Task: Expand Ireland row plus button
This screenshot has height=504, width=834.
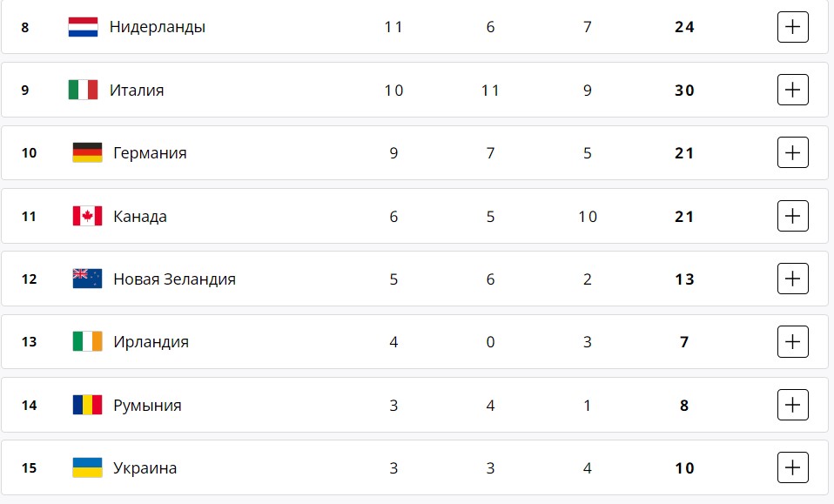Action: [792, 341]
